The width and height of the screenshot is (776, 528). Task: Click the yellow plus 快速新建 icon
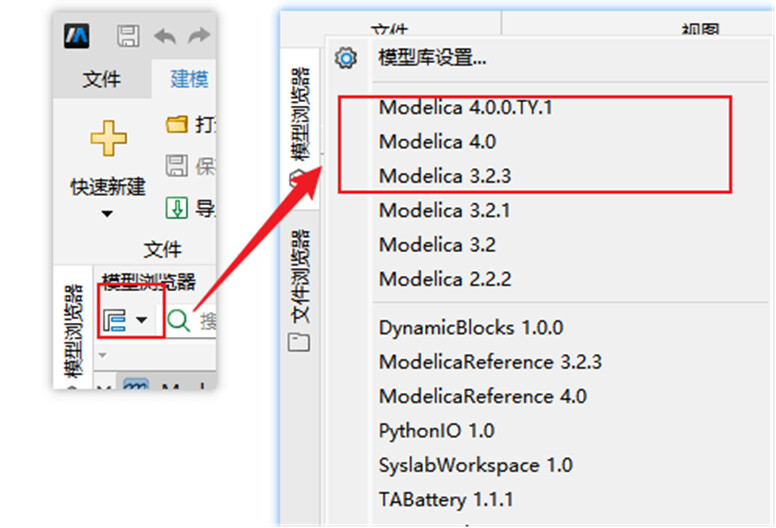point(108,138)
